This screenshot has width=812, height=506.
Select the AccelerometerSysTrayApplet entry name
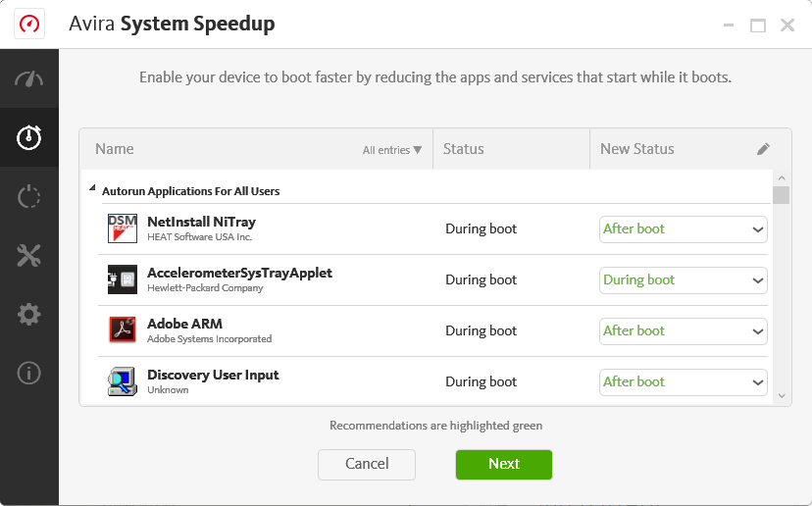(239, 273)
